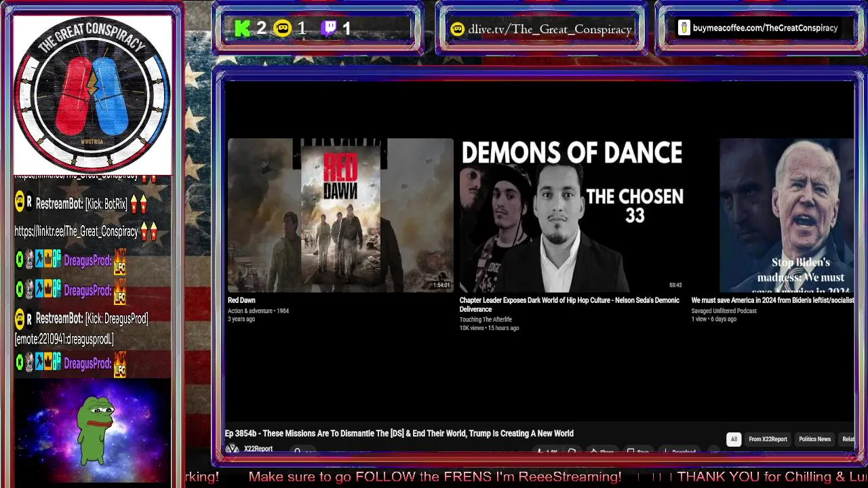Click the Twitch logo icon in viewer counter
The width and height of the screenshot is (868, 488).
pos(329,28)
